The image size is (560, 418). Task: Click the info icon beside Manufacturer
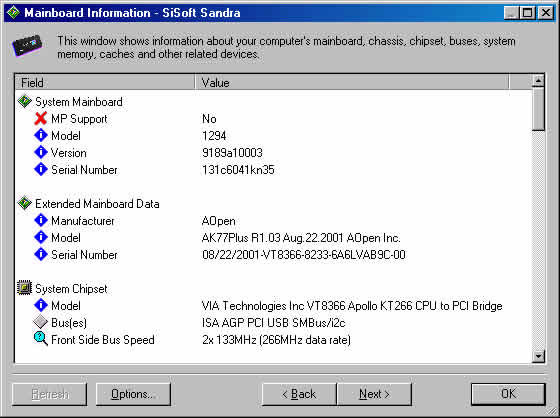coord(41,220)
